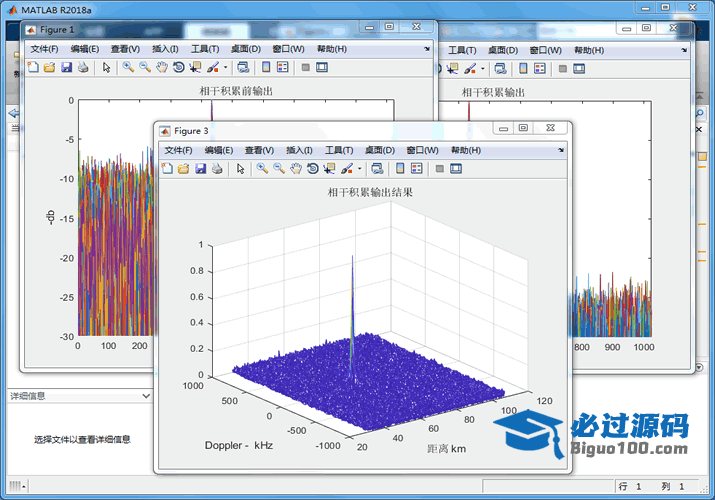This screenshot has height=500, width=715.
Task: Select Data Cursor tool in Figure 1
Action: coord(195,67)
